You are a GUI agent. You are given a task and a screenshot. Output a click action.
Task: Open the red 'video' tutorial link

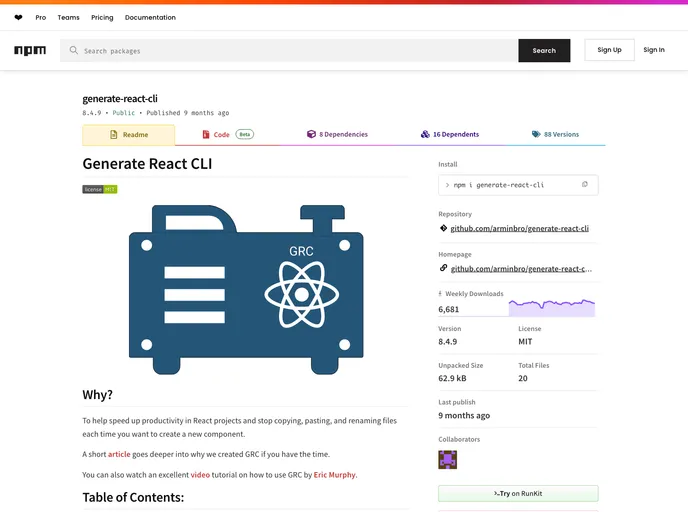(x=200, y=475)
